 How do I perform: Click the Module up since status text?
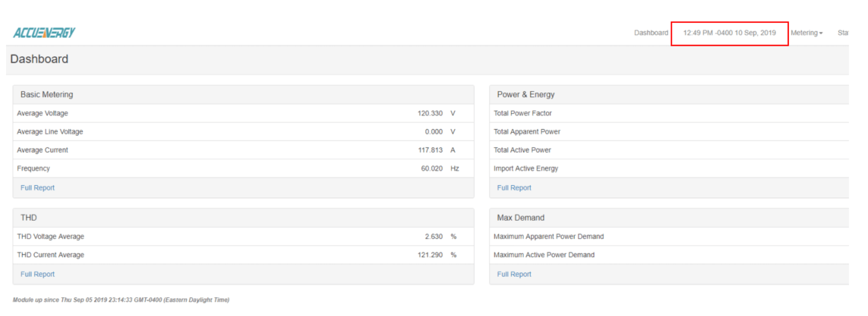(x=121, y=300)
